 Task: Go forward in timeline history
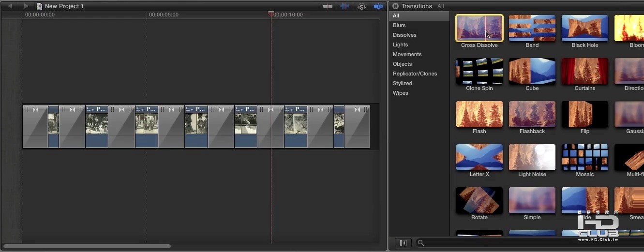(x=26, y=6)
